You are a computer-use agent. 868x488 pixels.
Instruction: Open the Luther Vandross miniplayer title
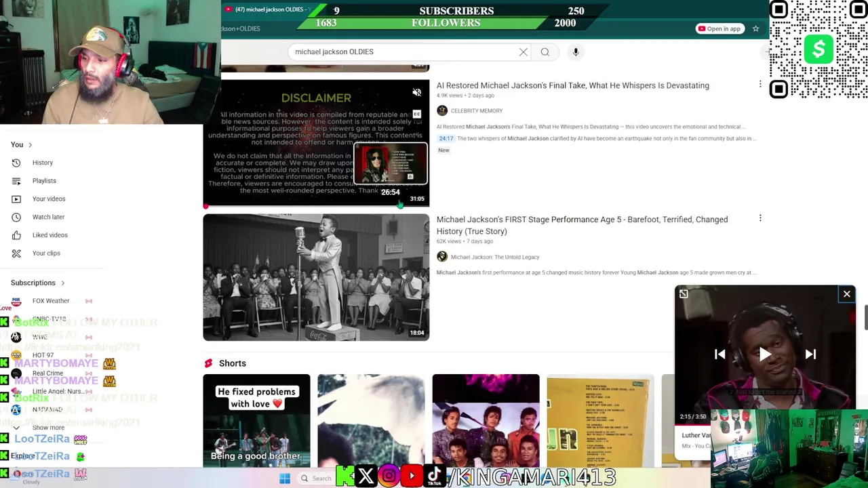pos(696,436)
